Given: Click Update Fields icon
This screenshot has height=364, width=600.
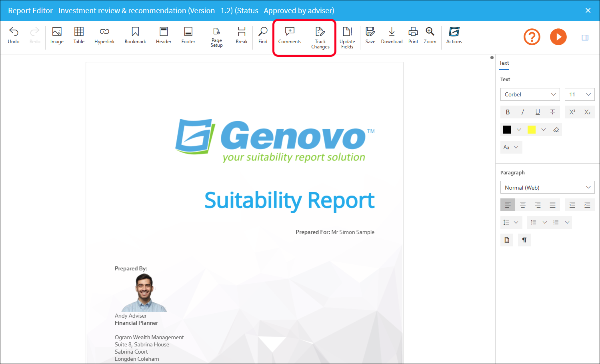Looking at the screenshot, I should [347, 38].
